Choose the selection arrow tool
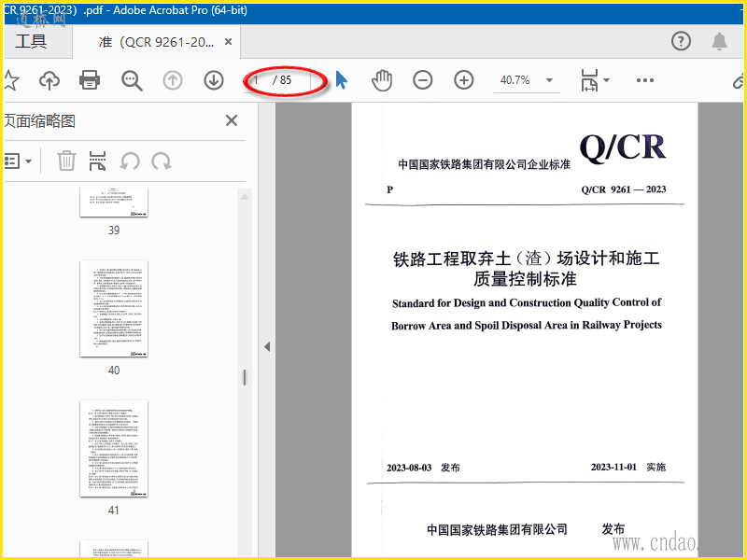Image resolution: width=747 pixels, height=560 pixels. pos(341,80)
